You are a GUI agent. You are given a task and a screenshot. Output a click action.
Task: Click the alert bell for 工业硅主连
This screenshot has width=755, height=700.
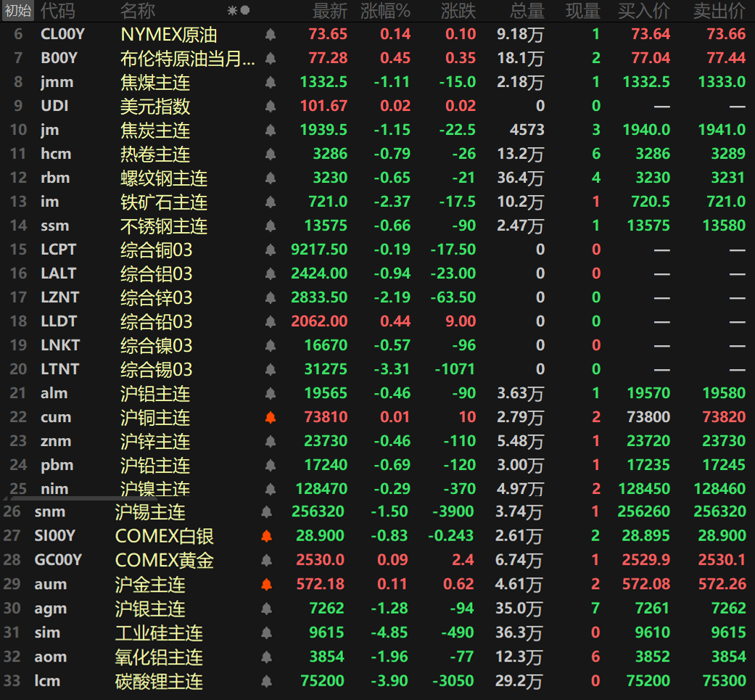(270, 633)
